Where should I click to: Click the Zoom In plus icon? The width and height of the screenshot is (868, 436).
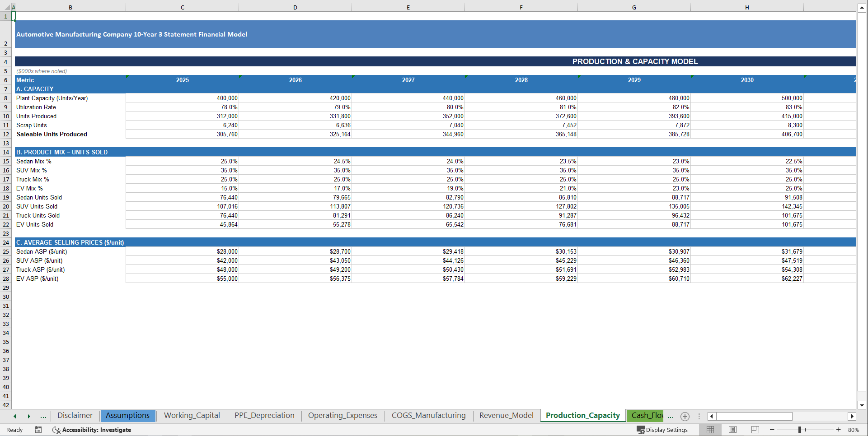click(x=839, y=430)
